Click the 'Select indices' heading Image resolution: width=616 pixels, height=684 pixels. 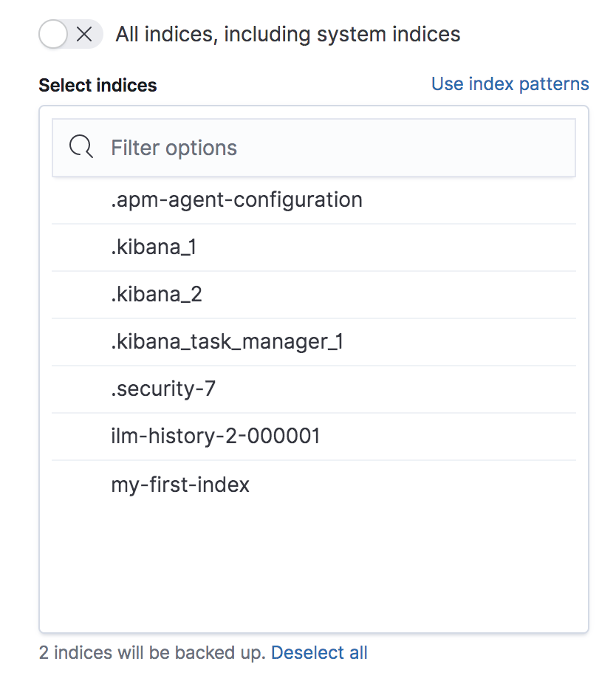pyautogui.click(x=97, y=86)
